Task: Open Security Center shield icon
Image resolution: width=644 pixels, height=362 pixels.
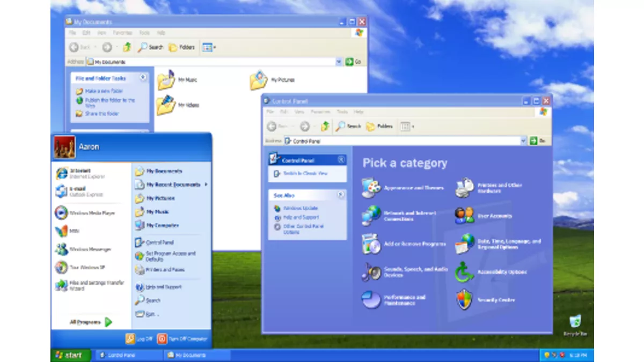Action: coord(465,300)
